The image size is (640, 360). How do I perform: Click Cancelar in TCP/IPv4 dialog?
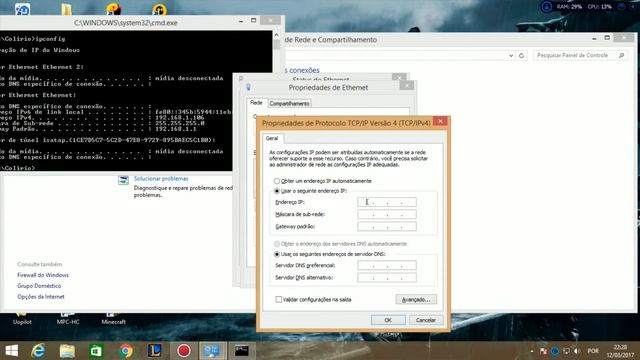pyautogui.click(x=426, y=320)
